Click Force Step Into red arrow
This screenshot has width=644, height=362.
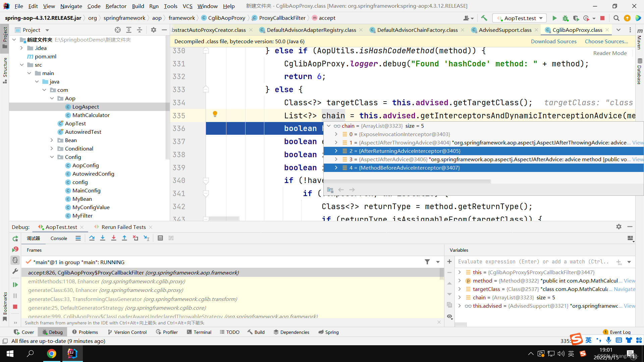coord(114,238)
